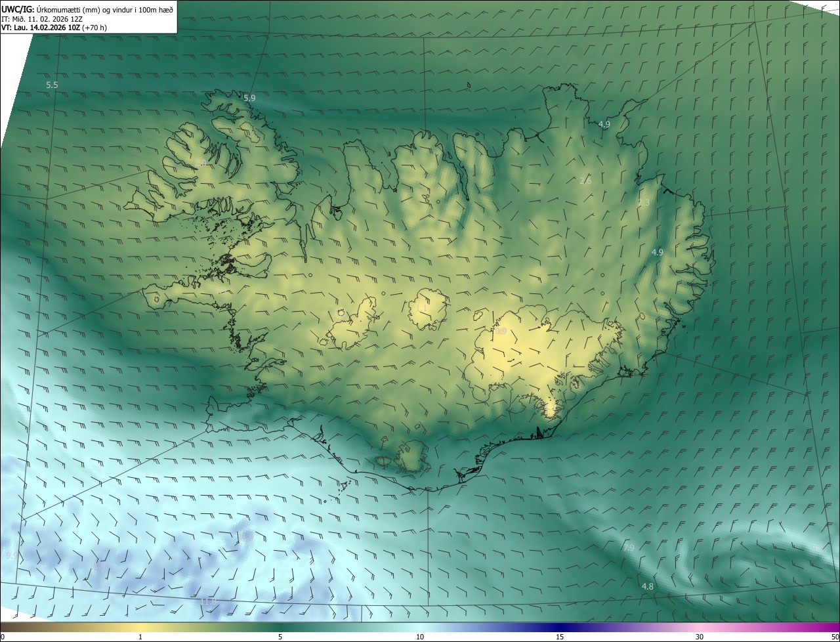This screenshot has height=642, width=840.
Task: Click the 1 tick on the color scale
Action: tap(140, 637)
